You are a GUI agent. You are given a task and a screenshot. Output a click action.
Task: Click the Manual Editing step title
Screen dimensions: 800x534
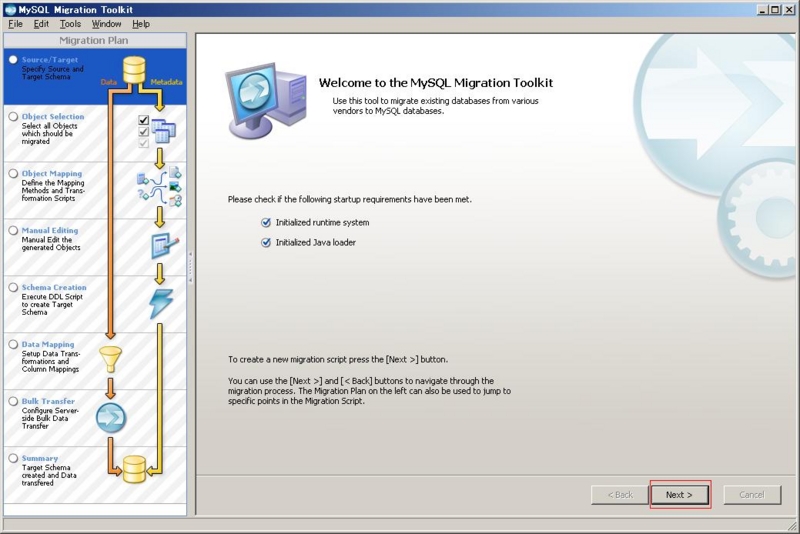[x=49, y=231]
